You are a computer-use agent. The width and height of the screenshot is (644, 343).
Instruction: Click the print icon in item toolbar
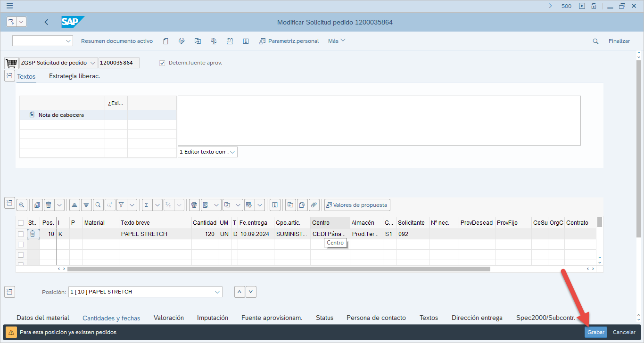[194, 205]
